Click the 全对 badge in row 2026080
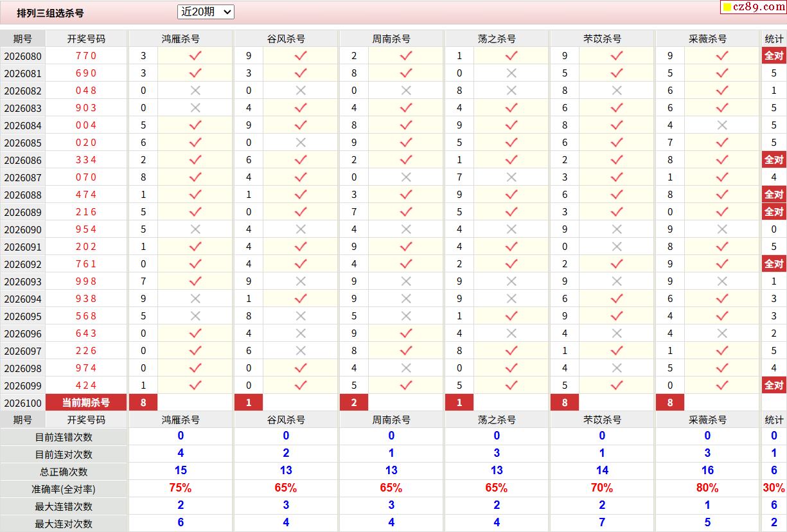 click(774, 56)
